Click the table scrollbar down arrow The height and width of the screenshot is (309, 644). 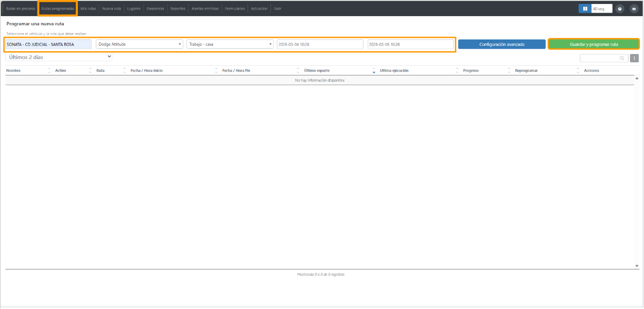coord(637,266)
